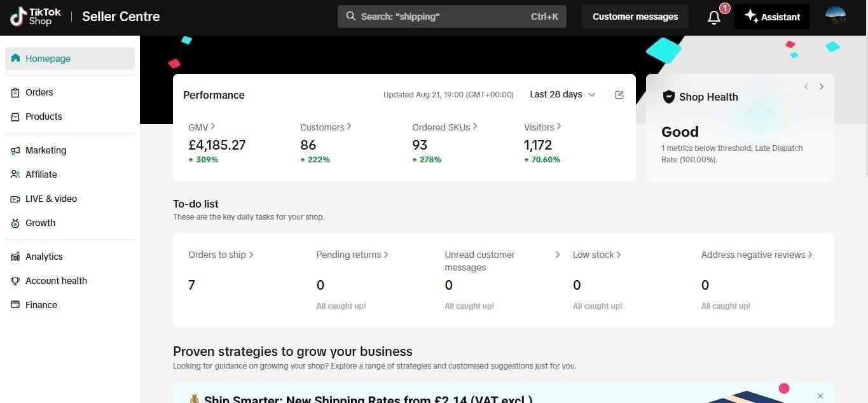Select Analytics from the sidebar
Viewport: 868px width, 403px height.
pos(44,257)
